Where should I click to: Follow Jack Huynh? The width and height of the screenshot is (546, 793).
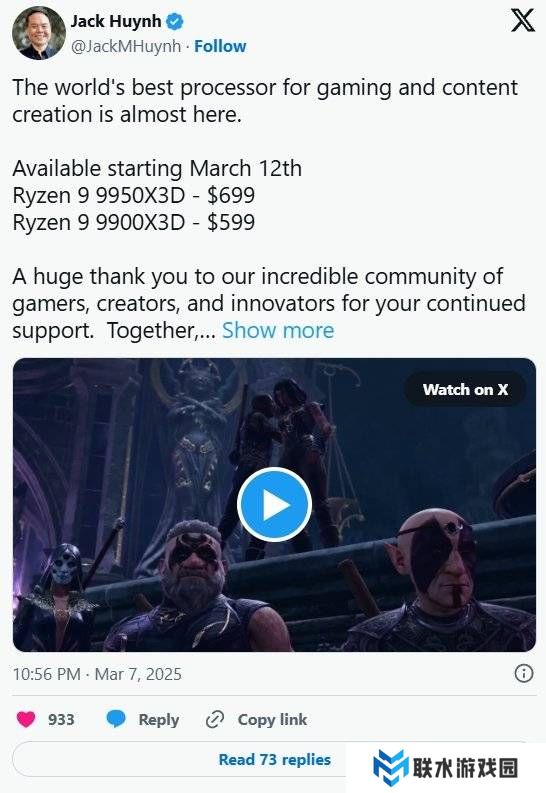tap(220, 46)
